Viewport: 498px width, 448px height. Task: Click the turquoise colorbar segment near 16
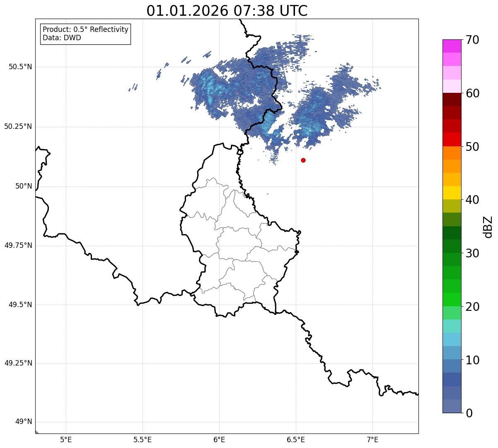[x=452, y=326]
